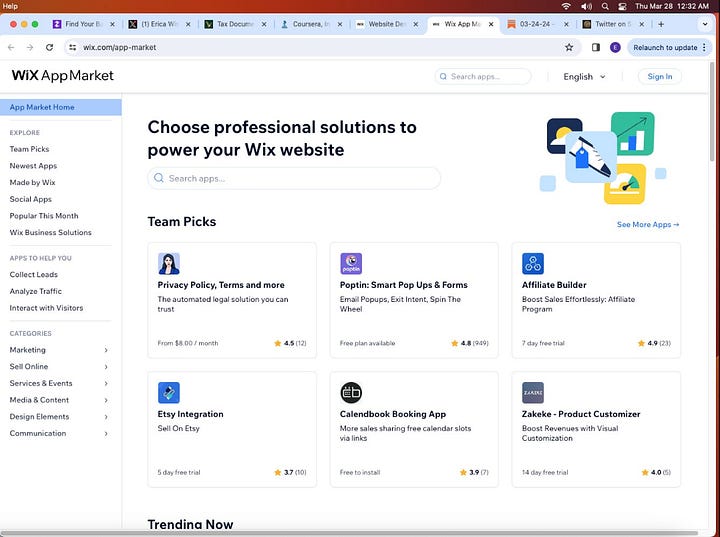Switch to the Tax Documents tab
The width and height of the screenshot is (720, 537).
point(235,24)
